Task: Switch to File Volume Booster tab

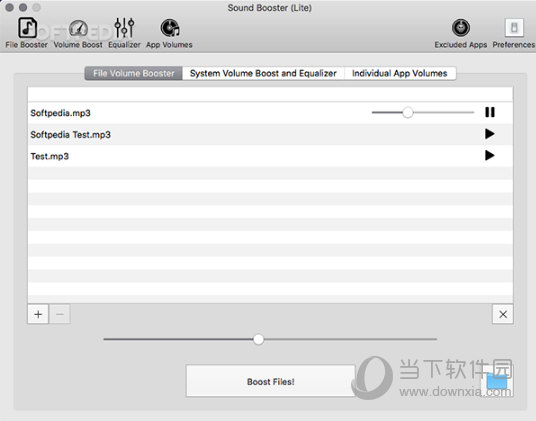Action: (x=134, y=73)
